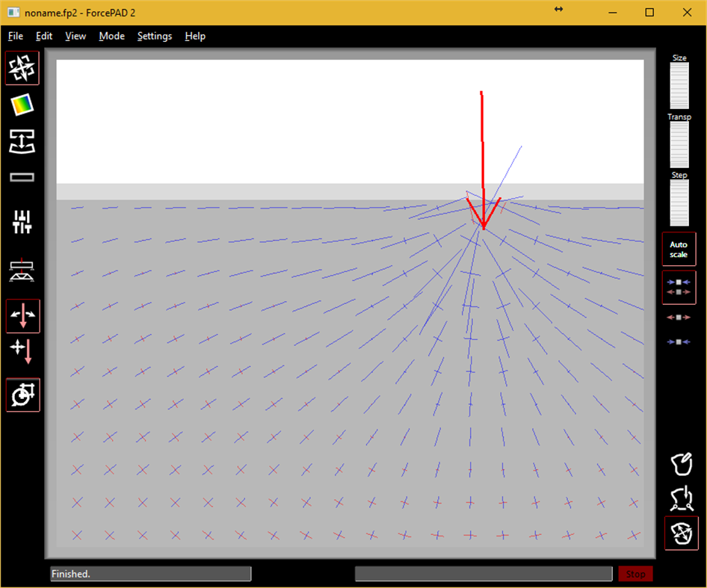
Task: Activate the force arrow tool
Action: (x=22, y=315)
